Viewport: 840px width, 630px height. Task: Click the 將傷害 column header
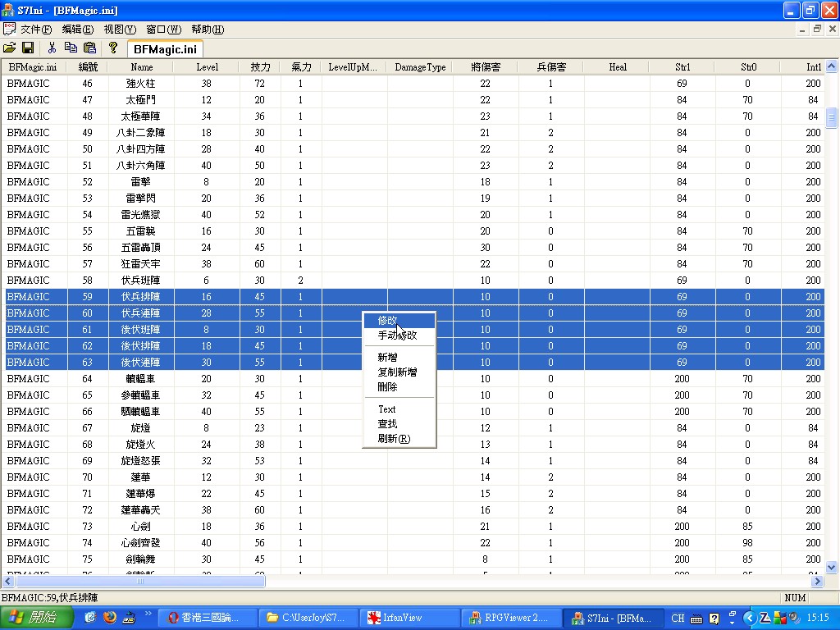click(x=486, y=67)
